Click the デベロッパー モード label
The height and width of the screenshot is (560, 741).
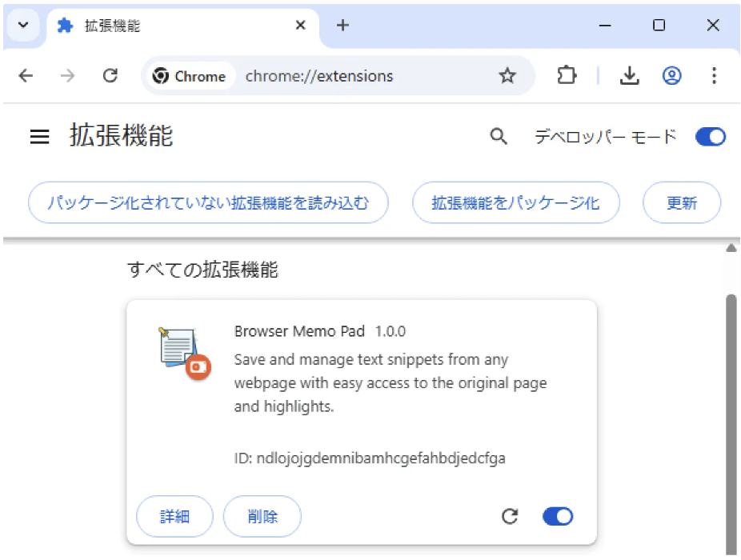coord(606,137)
